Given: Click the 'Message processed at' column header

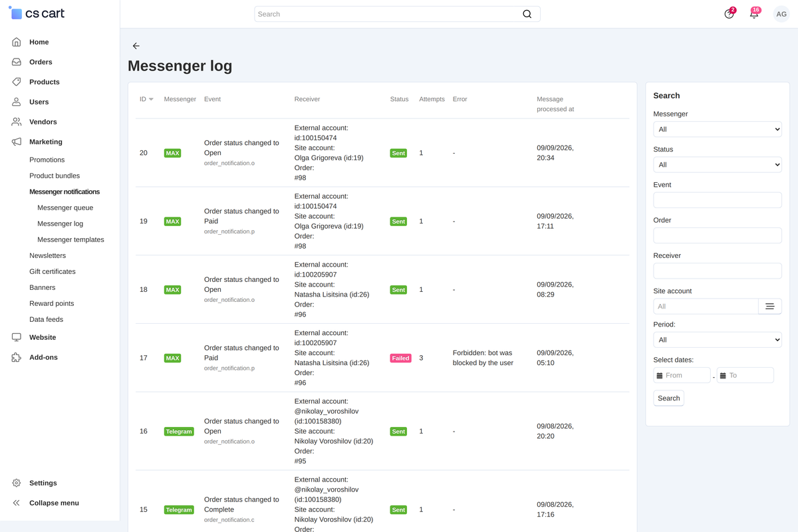Looking at the screenshot, I should pyautogui.click(x=555, y=104).
